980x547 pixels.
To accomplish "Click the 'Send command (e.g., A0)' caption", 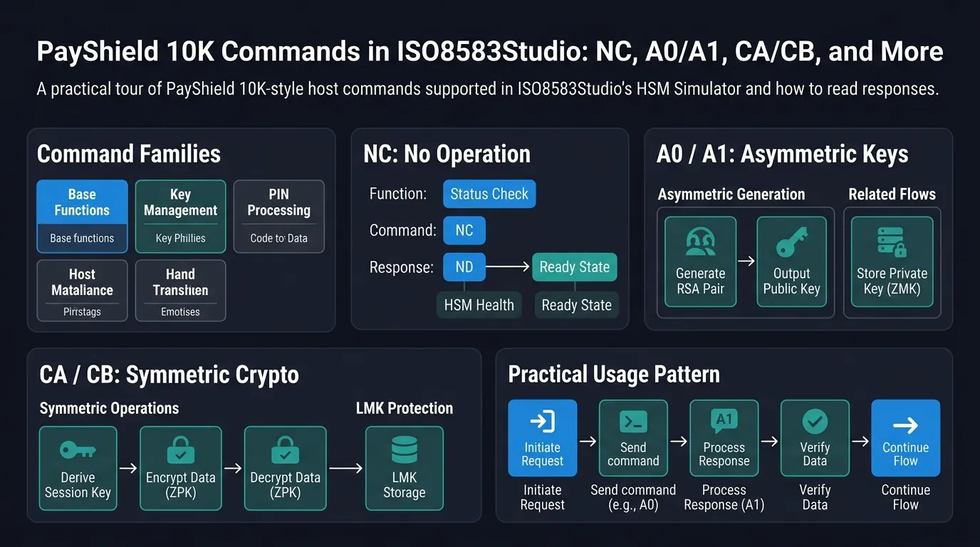I will [633, 497].
